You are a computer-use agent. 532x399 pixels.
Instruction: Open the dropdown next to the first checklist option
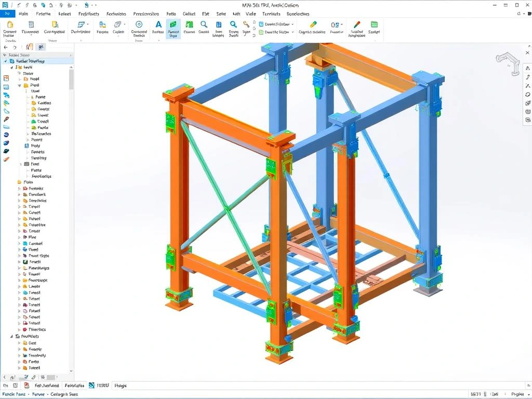point(292,23)
